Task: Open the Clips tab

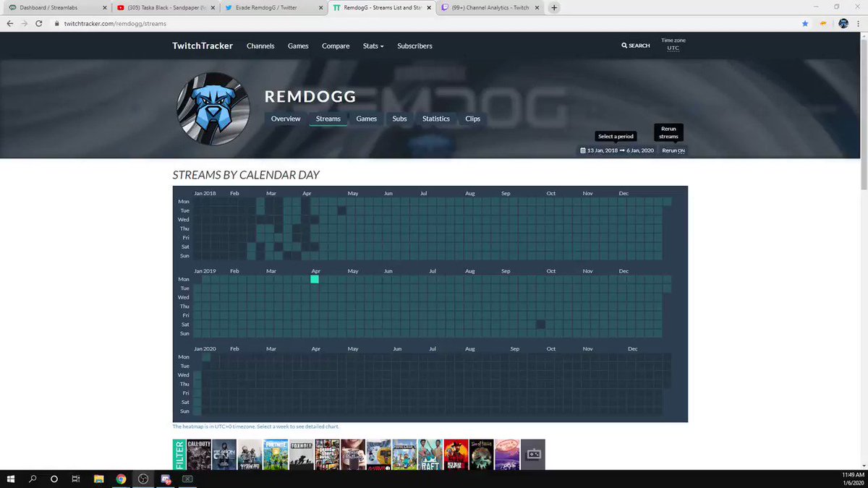Action: (472, 119)
